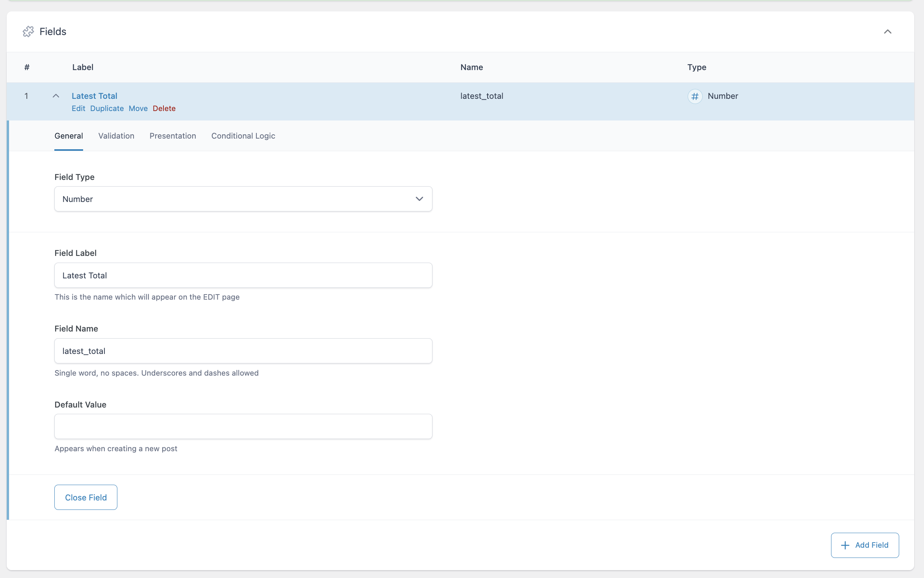Viewport: 924px width, 578px height.
Task: Click the Edit link under Latest Total
Action: (x=78, y=108)
